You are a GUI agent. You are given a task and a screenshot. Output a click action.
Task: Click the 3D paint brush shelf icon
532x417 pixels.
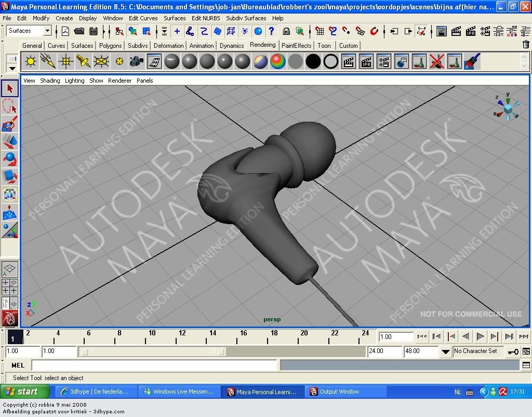coord(472,61)
